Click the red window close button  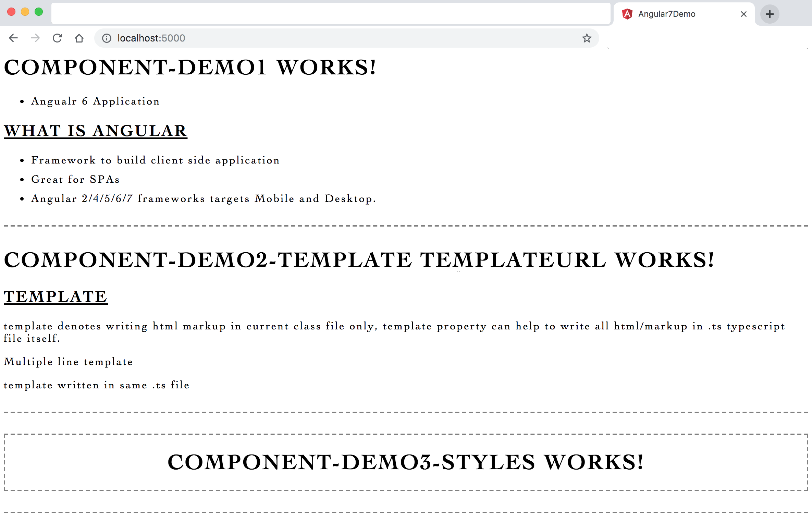click(x=11, y=12)
